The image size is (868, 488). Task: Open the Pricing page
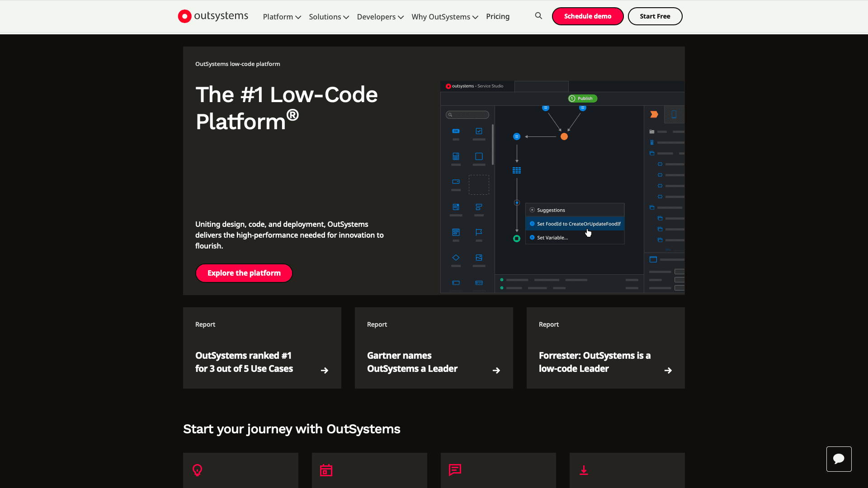pos(498,16)
